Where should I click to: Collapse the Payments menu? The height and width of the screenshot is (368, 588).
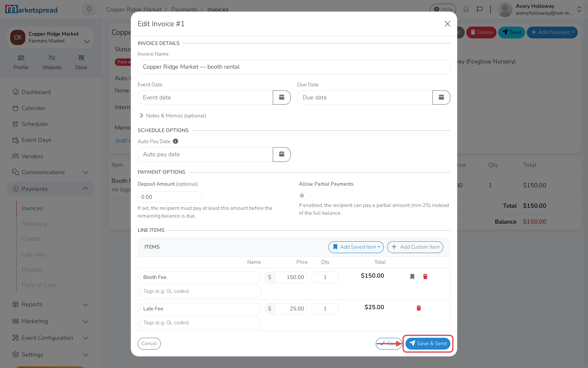click(50, 189)
